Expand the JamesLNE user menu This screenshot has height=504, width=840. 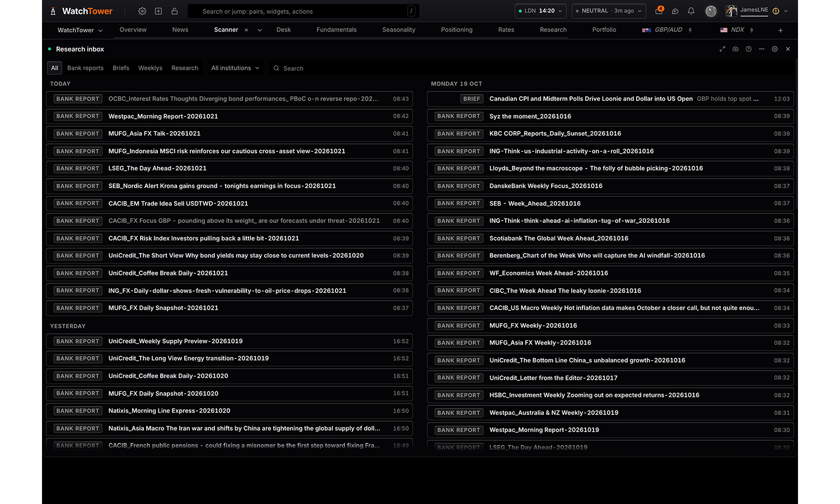pyautogui.click(x=786, y=11)
